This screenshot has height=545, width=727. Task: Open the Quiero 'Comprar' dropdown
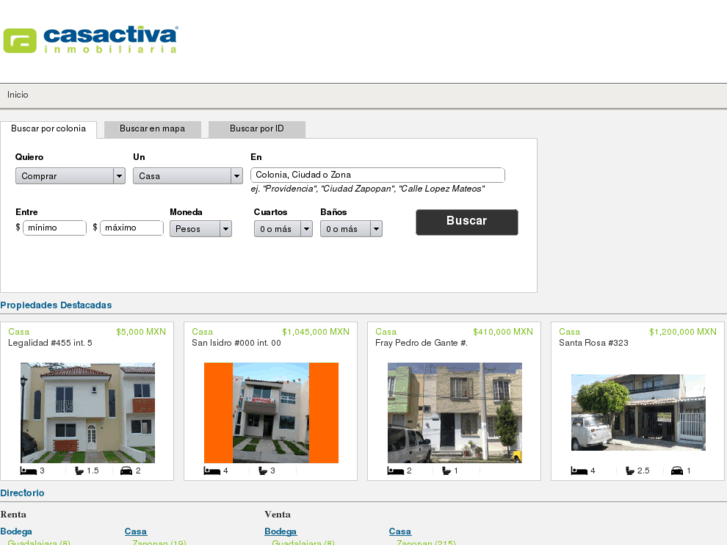click(x=70, y=176)
